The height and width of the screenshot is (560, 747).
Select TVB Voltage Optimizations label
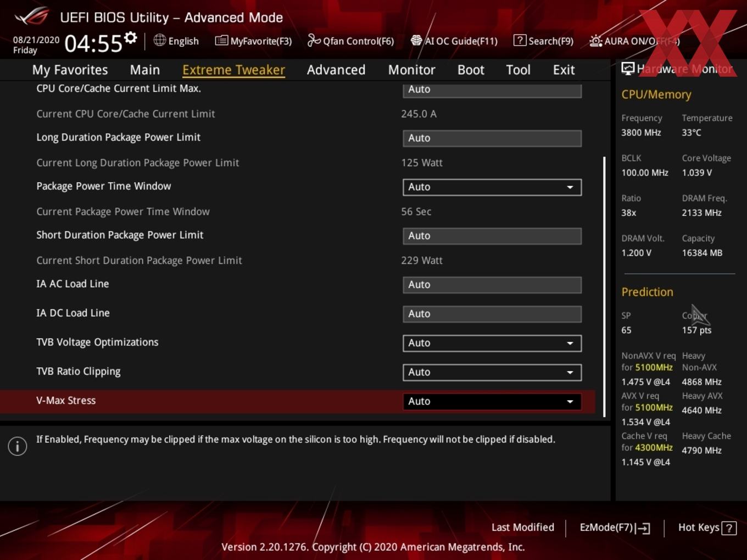(x=97, y=342)
